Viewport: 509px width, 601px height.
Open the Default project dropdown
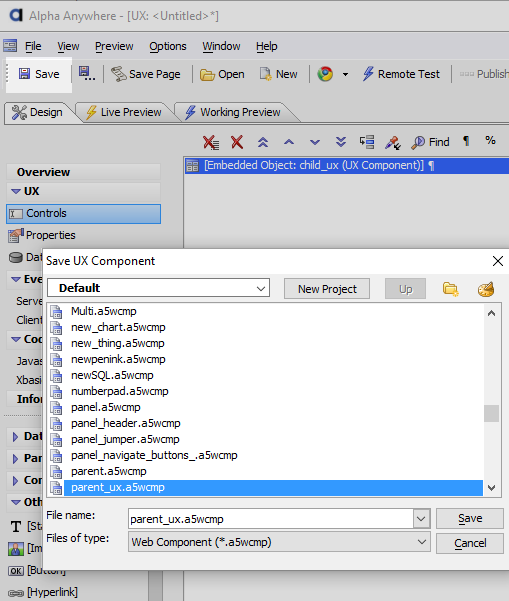click(158, 288)
